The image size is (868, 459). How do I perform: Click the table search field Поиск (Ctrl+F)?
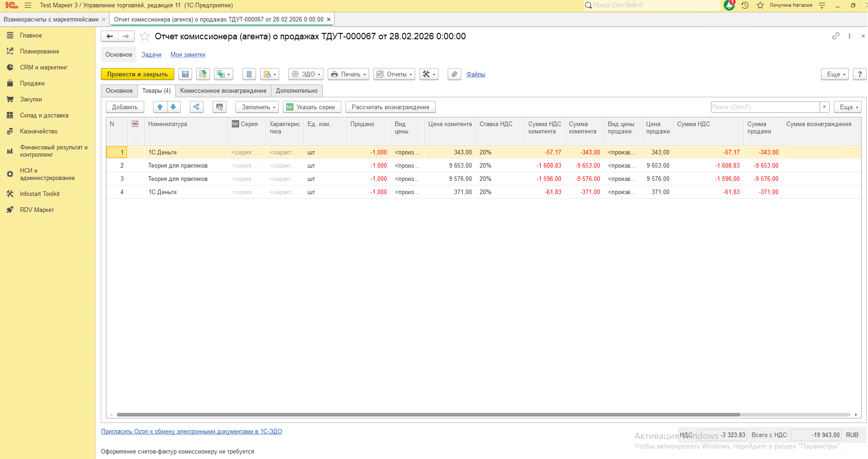[765, 107]
